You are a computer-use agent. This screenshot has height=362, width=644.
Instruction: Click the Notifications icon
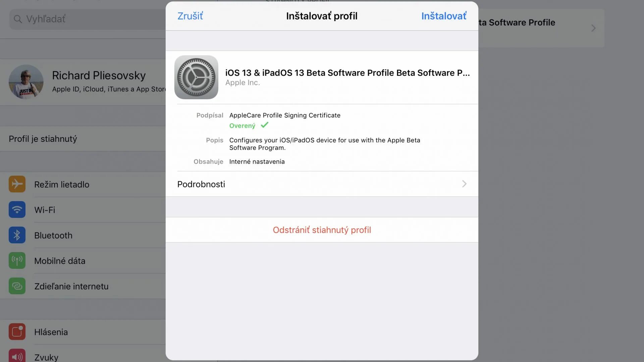(16, 331)
